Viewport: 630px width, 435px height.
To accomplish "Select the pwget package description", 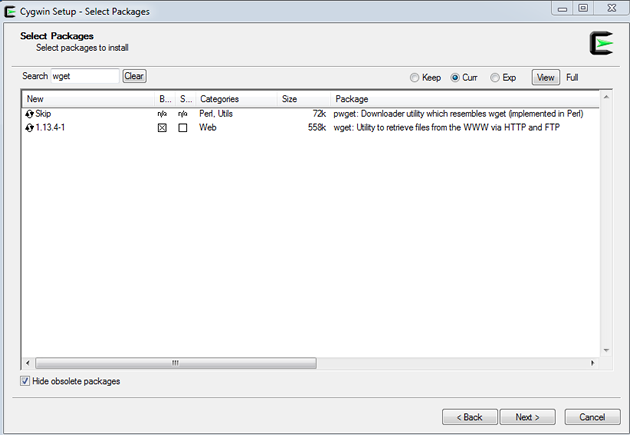I will pos(458,114).
